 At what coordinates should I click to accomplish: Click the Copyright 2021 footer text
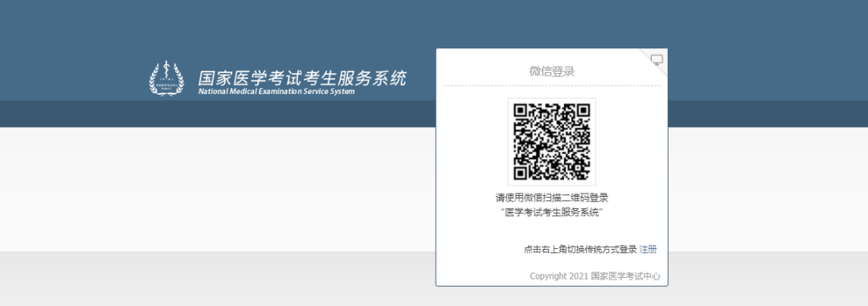(x=559, y=275)
